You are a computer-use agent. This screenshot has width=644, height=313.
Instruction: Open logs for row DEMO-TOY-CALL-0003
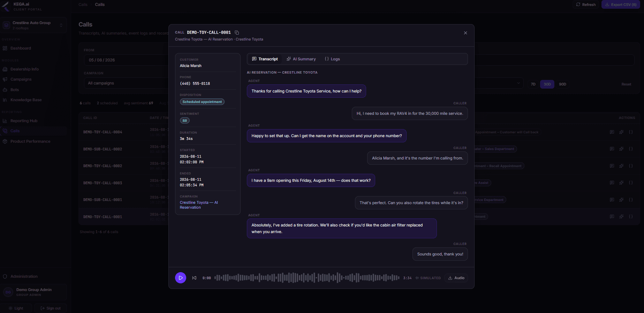click(631, 183)
